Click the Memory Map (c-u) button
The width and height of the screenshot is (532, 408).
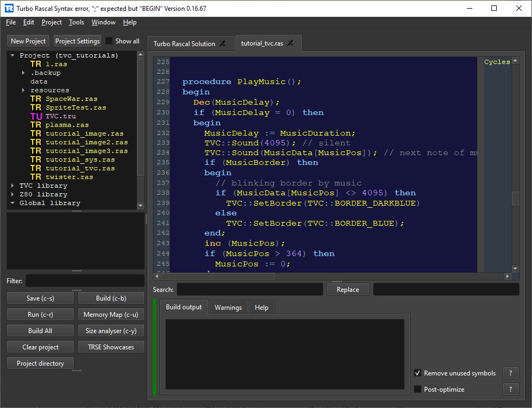point(111,315)
